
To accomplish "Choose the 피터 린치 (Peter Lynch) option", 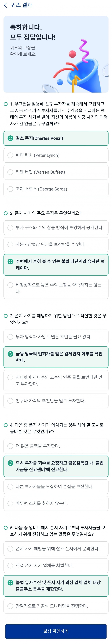I will pos(56,155).
